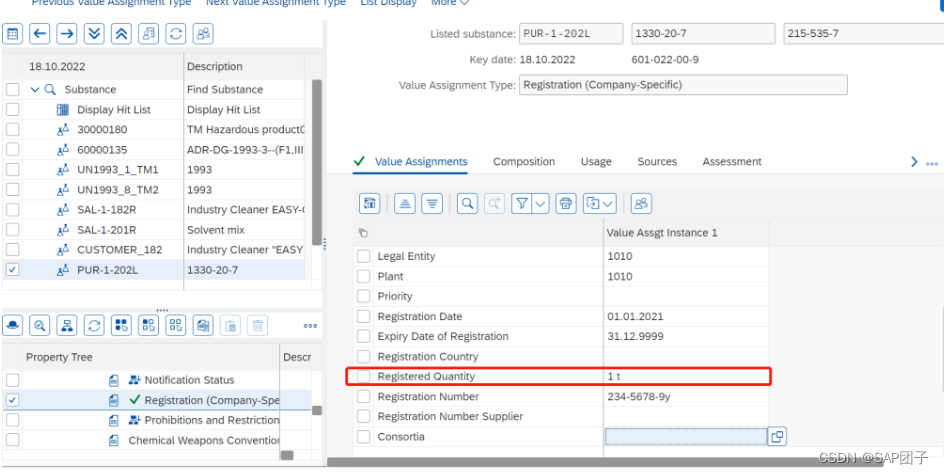This screenshot has width=944, height=474.
Task: Click the magnifier with checkmark icon
Action: (40, 326)
